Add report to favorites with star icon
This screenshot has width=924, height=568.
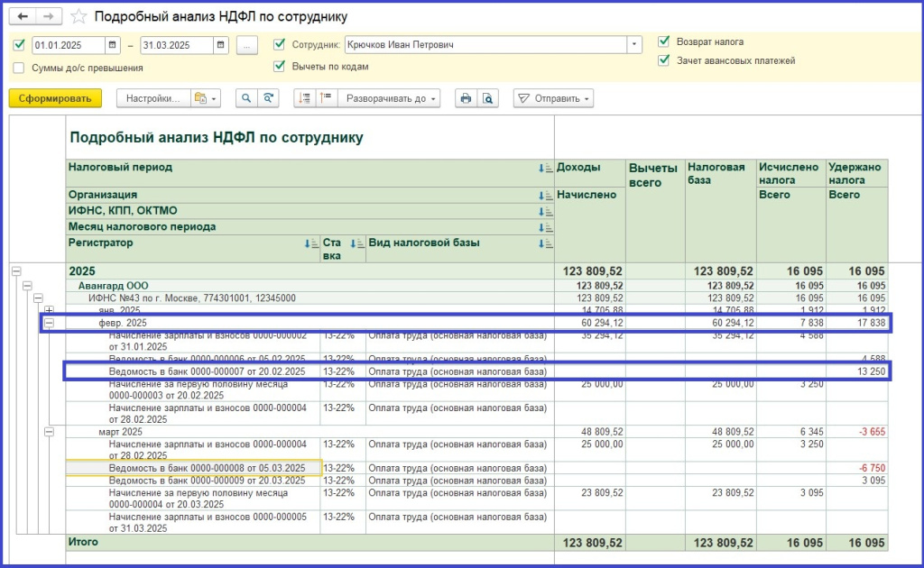click(79, 17)
